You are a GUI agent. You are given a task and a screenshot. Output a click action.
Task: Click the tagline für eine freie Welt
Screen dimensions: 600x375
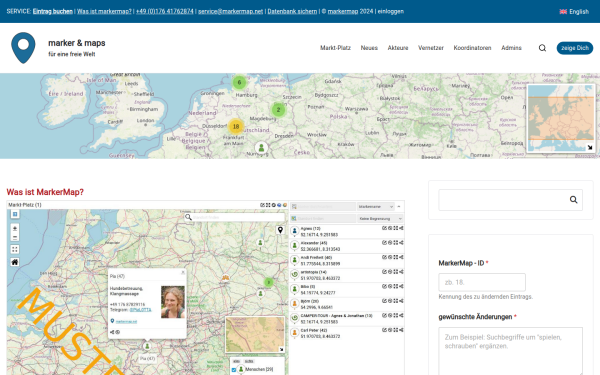coord(72,54)
